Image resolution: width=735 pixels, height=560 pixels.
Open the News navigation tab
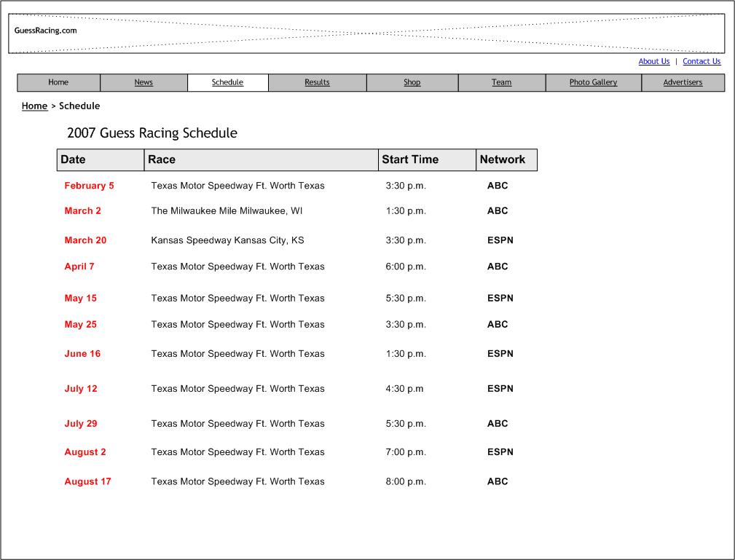pyautogui.click(x=144, y=82)
